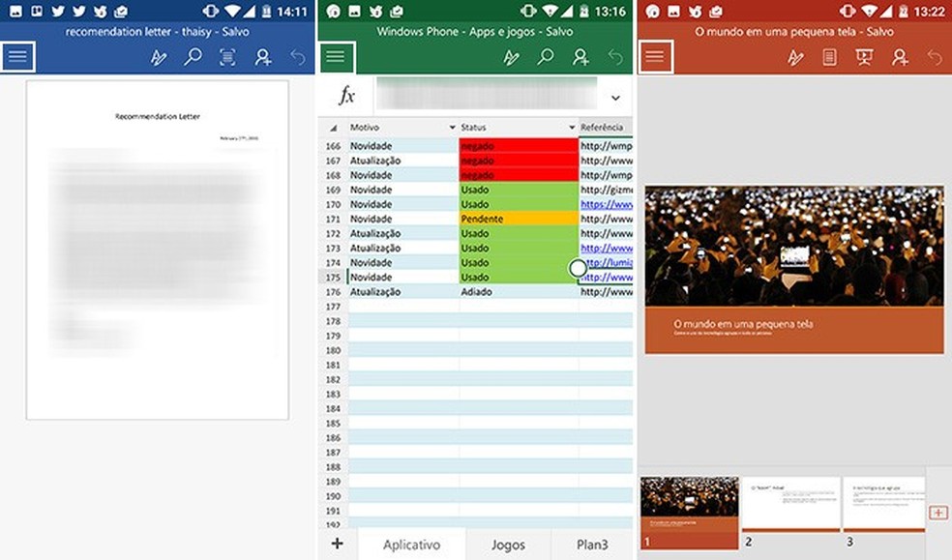Select the Usado cell in row 169

point(519,190)
